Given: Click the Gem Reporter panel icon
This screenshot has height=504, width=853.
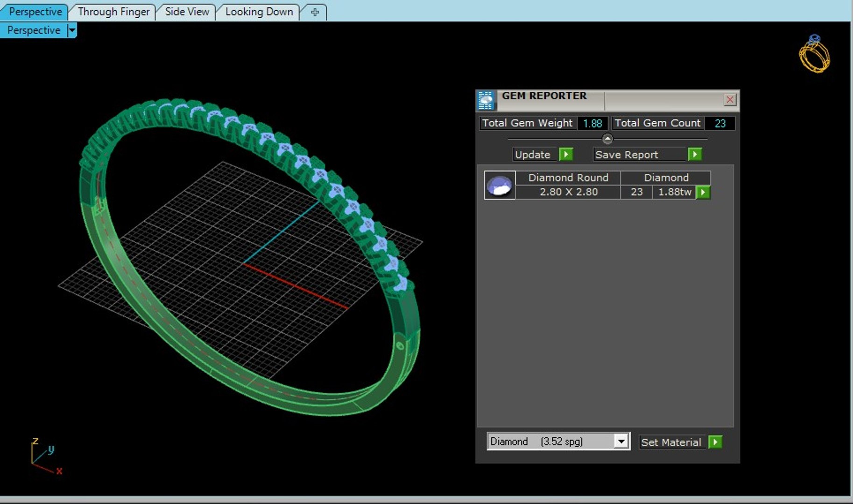Looking at the screenshot, I should tap(486, 100).
